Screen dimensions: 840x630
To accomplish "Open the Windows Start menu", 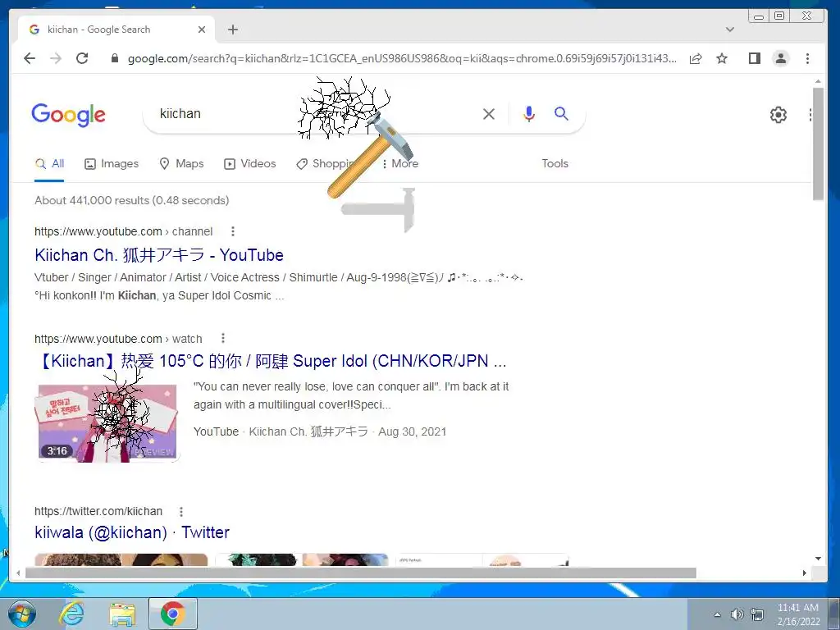I will (x=21, y=614).
